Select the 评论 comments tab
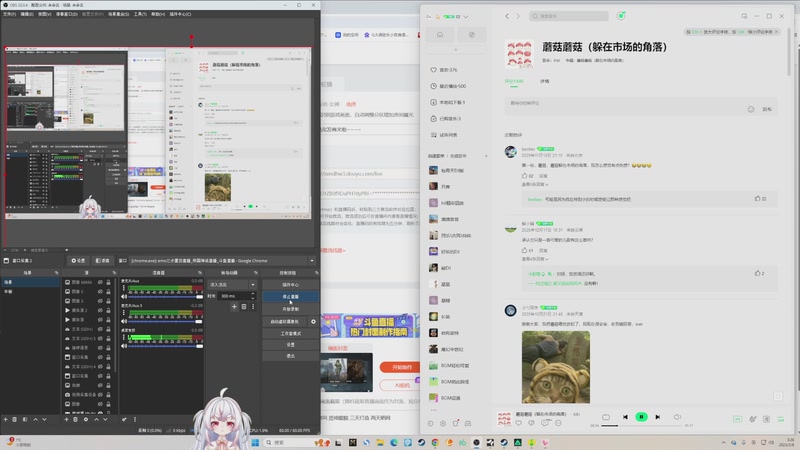The height and width of the screenshot is (450, 800). tap(514, 81)
